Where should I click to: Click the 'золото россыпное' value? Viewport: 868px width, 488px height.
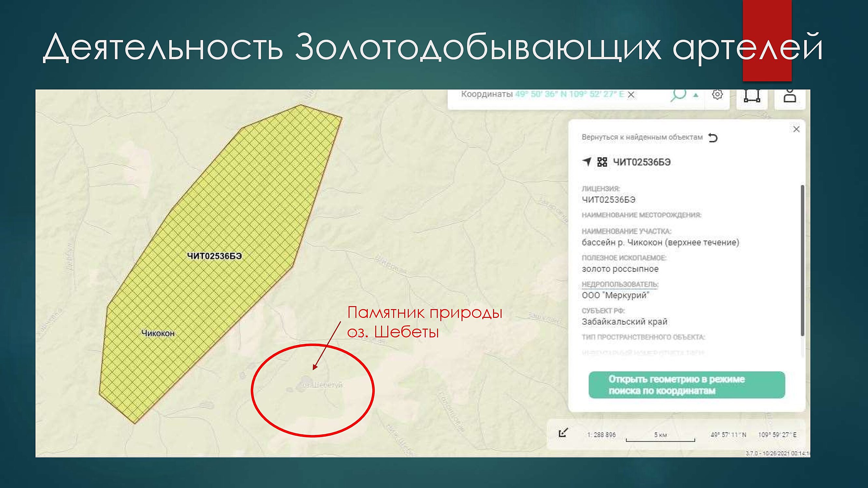[x=620, y=269]
